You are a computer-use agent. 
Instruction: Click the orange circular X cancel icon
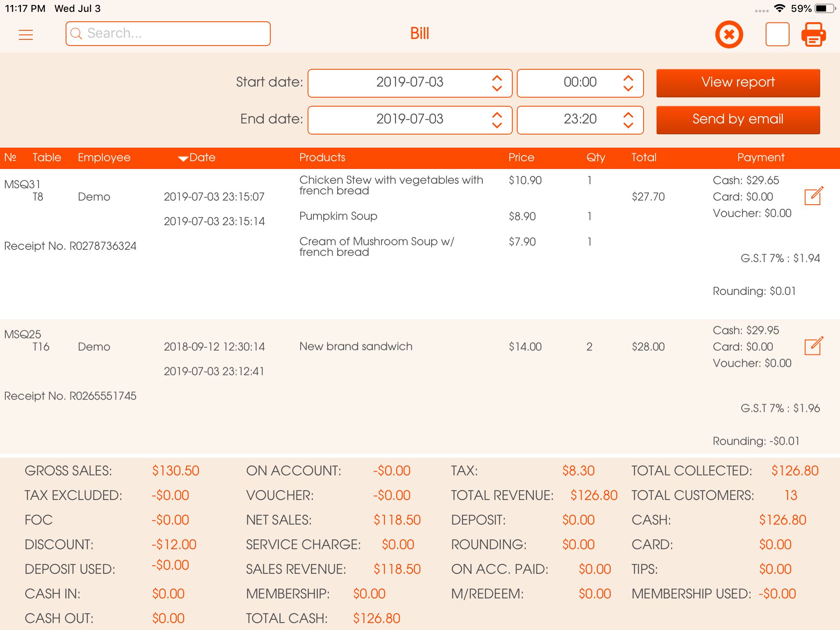[729, 34]
